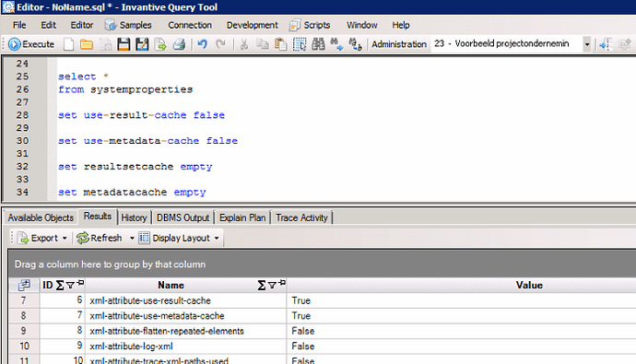Click the sum icon in the Name column header

(x=262, y=286)
